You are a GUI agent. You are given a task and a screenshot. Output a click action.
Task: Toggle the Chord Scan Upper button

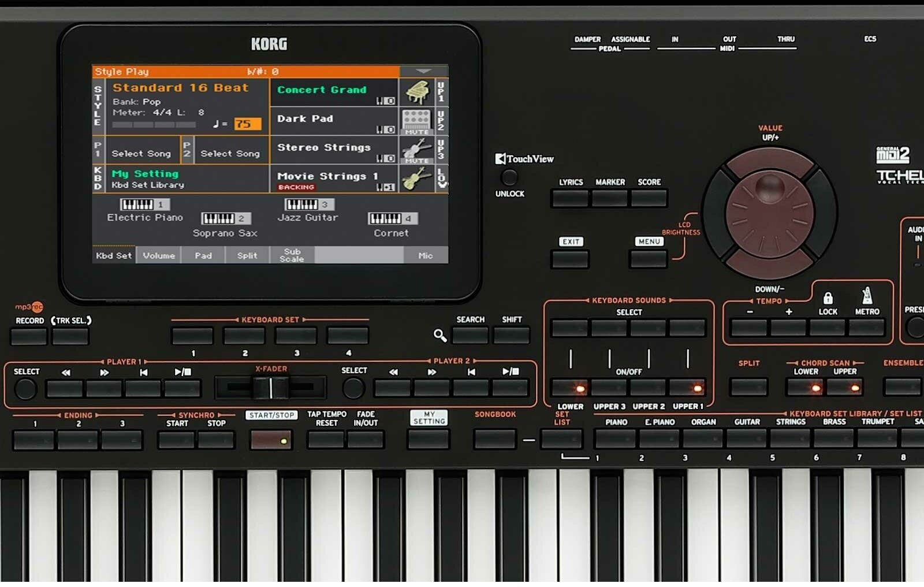(844, 387)
